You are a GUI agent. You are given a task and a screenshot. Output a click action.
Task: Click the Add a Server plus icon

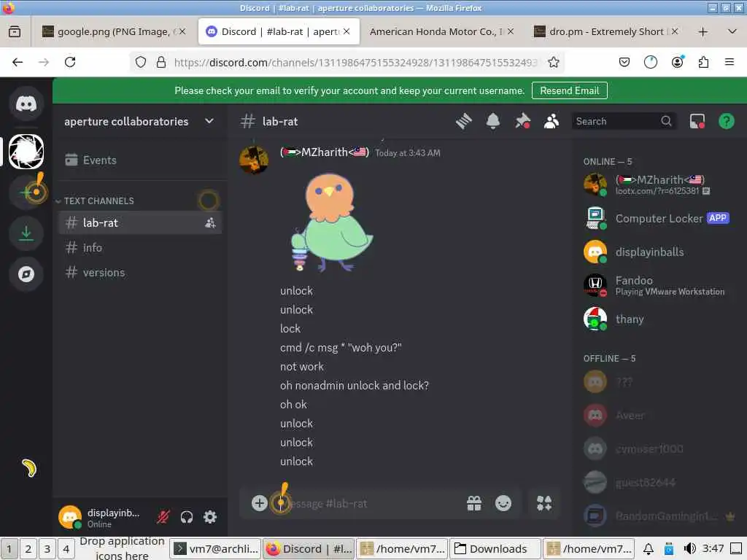26,192
